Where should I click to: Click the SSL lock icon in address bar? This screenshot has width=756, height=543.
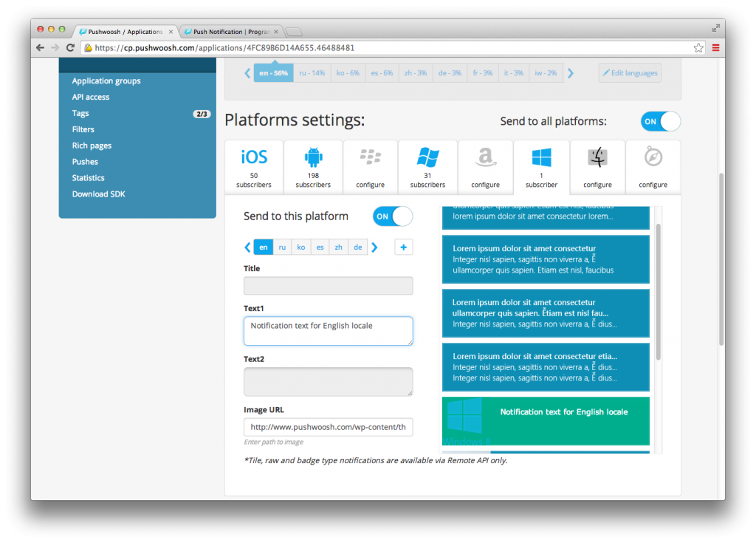pos(88,48)
